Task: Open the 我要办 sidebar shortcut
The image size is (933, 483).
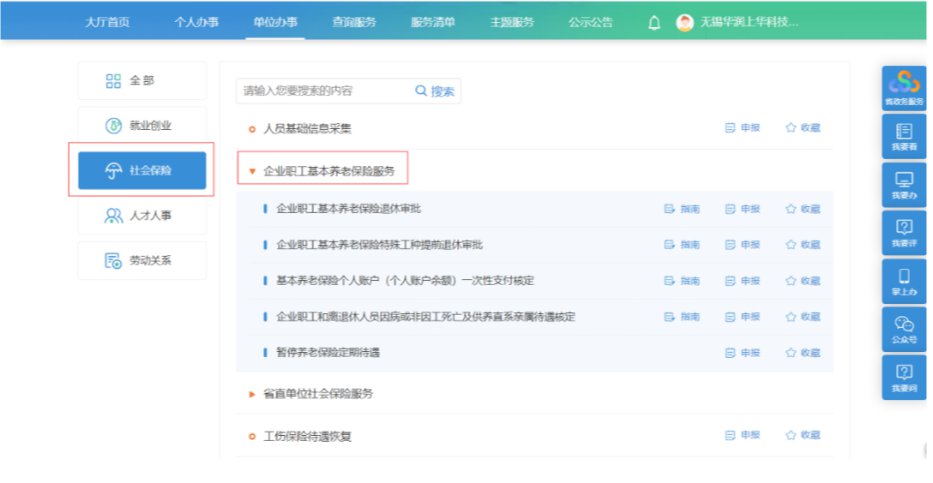Action: point(904,185)
